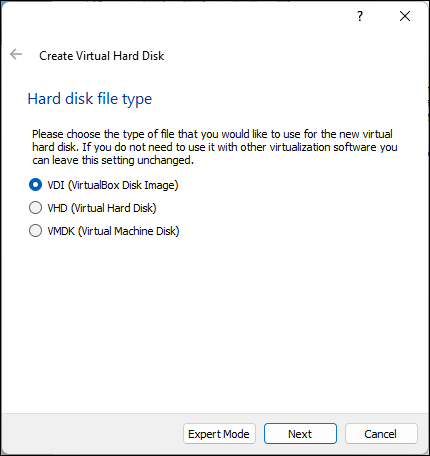Go back using the left arrow icon
The height and width of the screenshot is (456, 430).
(x=16, y=54)
